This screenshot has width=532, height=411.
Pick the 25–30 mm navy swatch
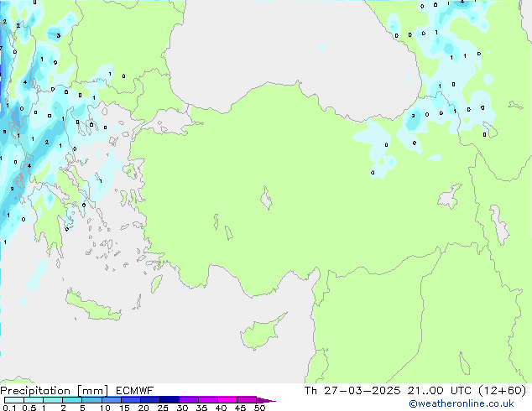point(169,400)
